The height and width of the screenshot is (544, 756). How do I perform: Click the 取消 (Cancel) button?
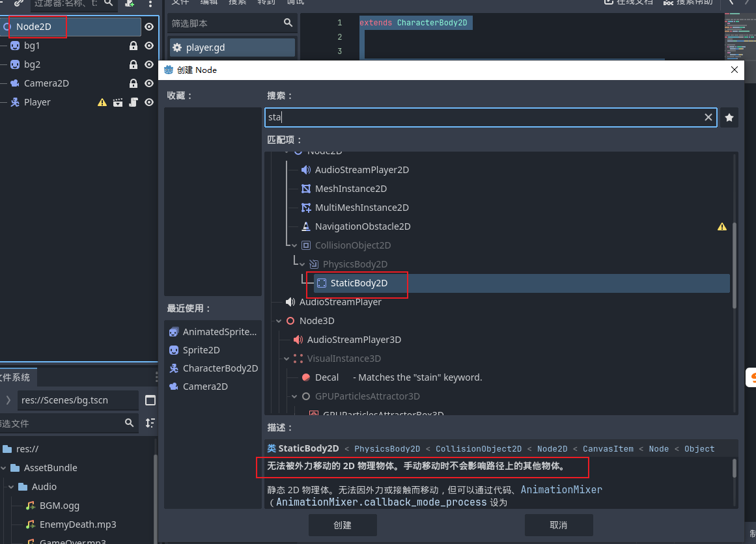tap(558, 525)
